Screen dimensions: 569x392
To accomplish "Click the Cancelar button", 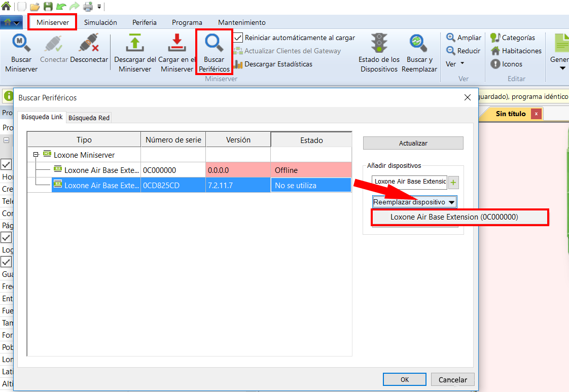I will [452, 379].
